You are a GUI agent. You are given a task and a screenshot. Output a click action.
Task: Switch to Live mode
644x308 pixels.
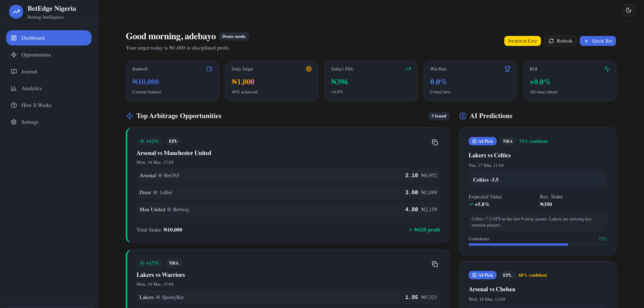pyautogui.click(x=522, y=41)
